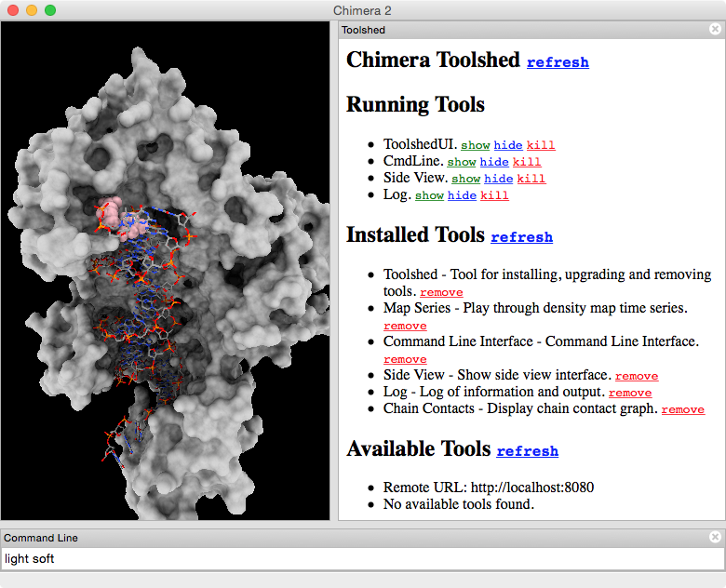Image resolution: width=726 pixels, height=588 pixels.
Task: Remove the Map Series tool
Action: pos(405,326)
